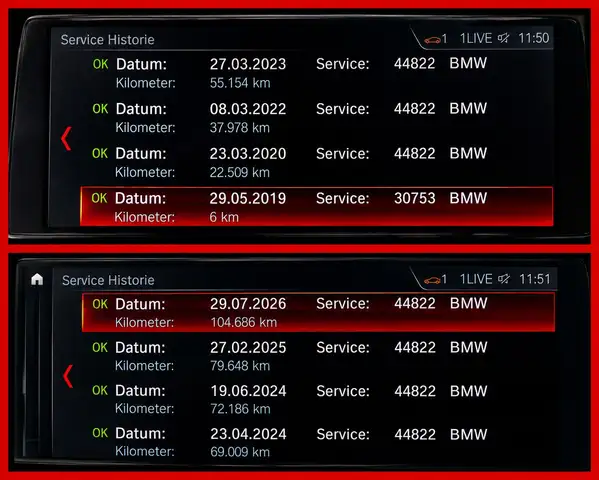Tap the muted speaker icon in lower screen
Viewport: 599px width, 480px height.
(x=504, y=279)
